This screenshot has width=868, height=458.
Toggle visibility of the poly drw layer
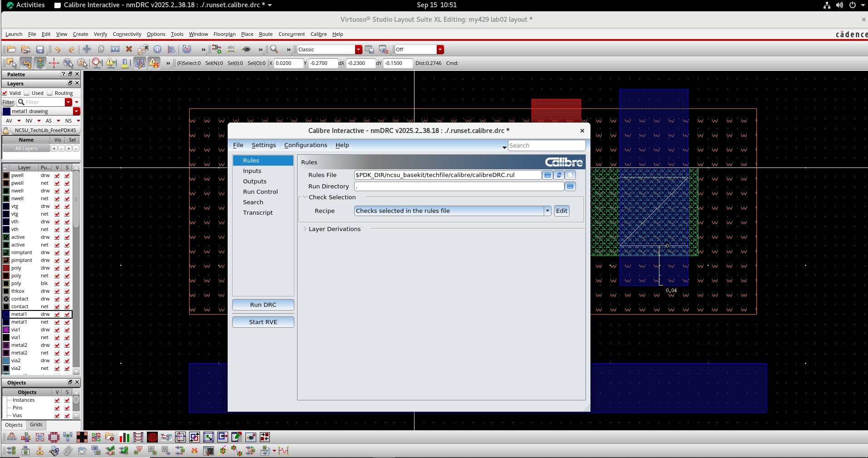[x=57, y=268]
